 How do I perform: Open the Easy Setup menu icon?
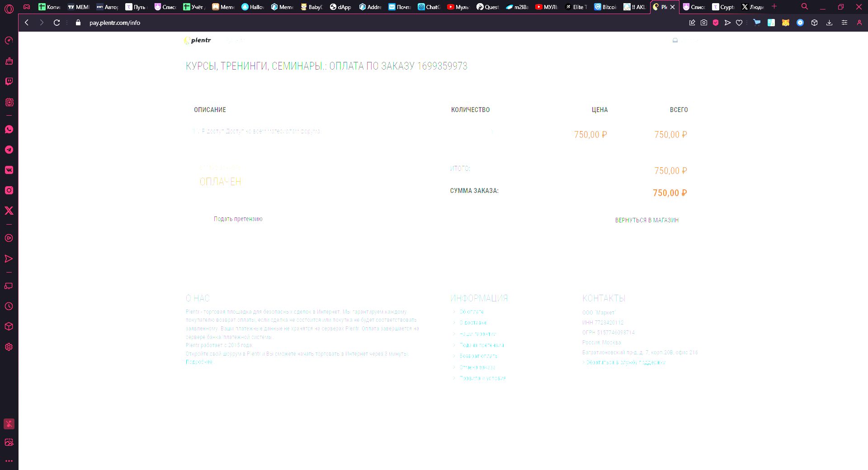pos(844,23)
